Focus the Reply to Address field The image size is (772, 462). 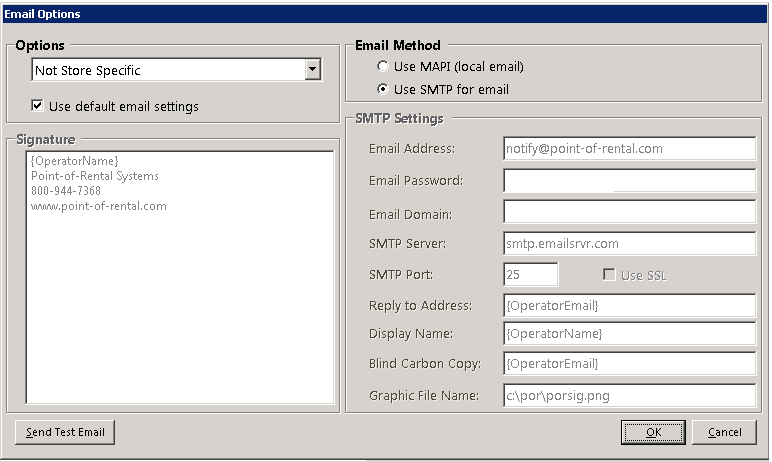coord(629,305)
